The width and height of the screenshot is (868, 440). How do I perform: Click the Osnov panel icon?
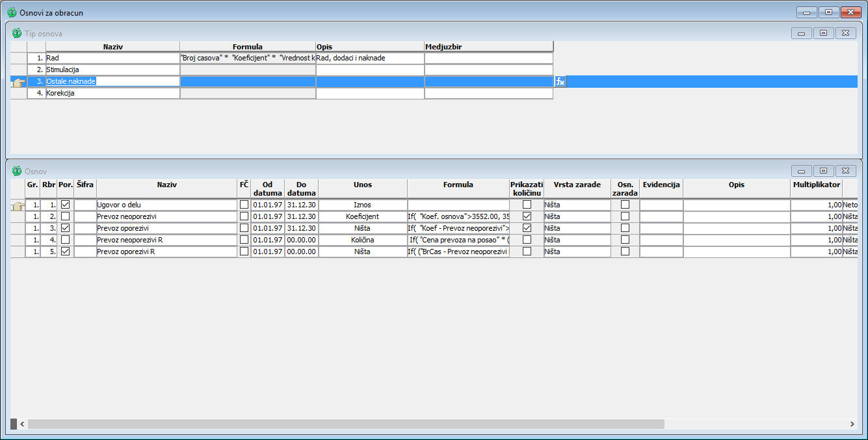pyautogui.click(x=17, y=171)
